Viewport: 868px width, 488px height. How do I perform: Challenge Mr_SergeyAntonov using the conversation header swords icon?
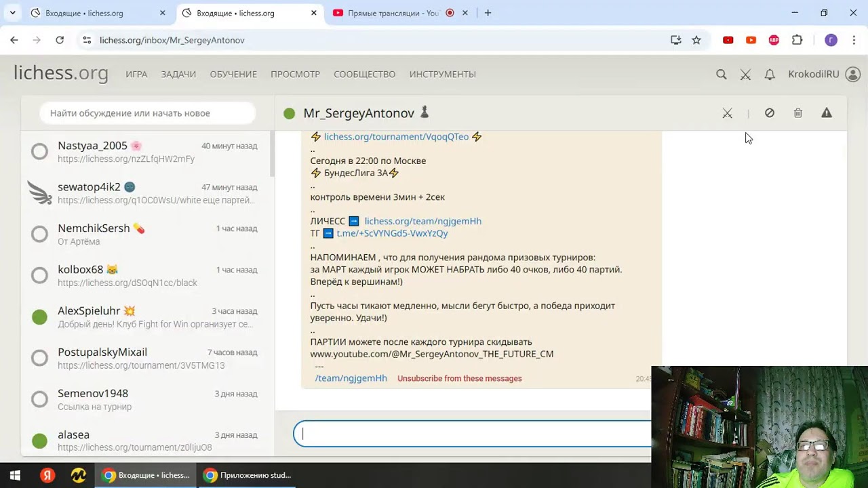click(728, 113)
